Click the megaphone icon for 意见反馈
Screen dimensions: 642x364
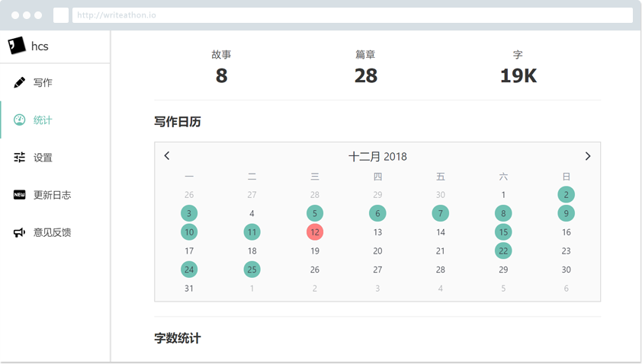20,232
